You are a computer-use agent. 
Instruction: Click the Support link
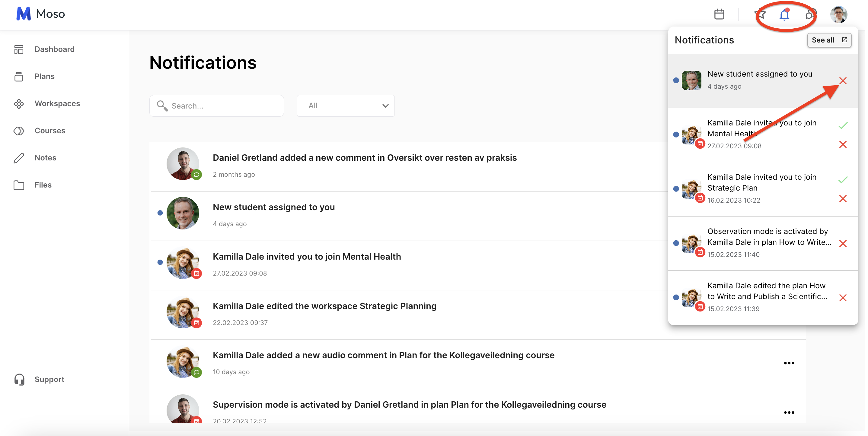pyautogui.click(x=49, y=379)
